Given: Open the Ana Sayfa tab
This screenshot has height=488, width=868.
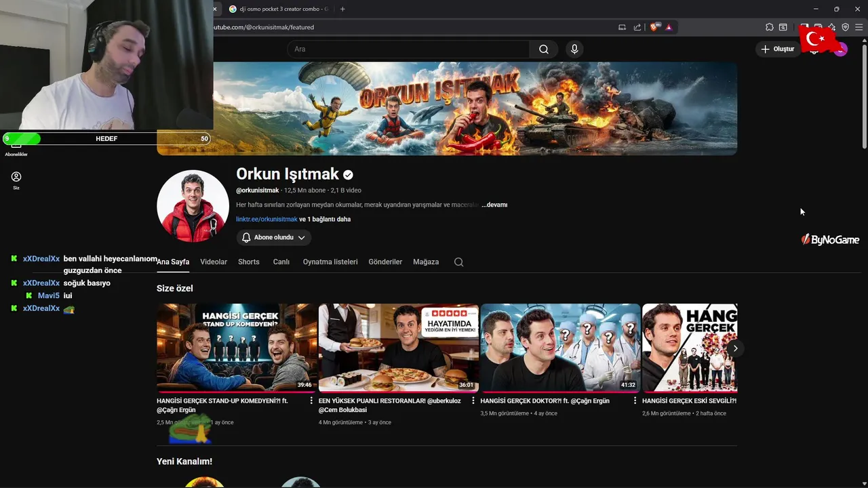Looking at the screenshot, I should coord(173,262).
